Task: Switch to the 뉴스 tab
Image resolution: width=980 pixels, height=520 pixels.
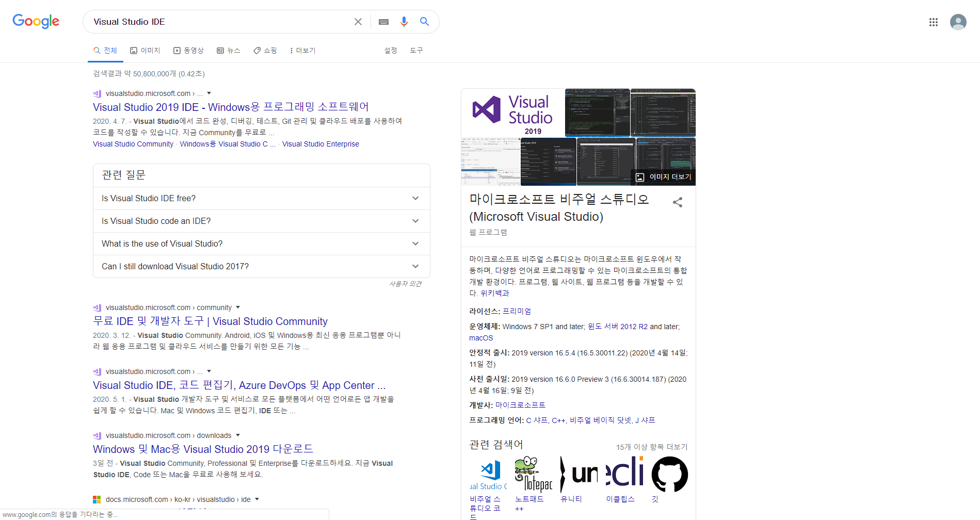Action: pos(229,51)
